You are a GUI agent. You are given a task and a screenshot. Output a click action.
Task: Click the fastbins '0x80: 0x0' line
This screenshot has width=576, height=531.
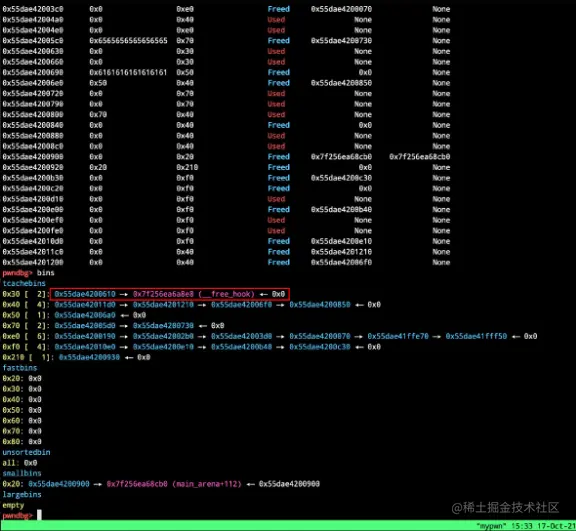pyautogui.click(x=22, y=442)
